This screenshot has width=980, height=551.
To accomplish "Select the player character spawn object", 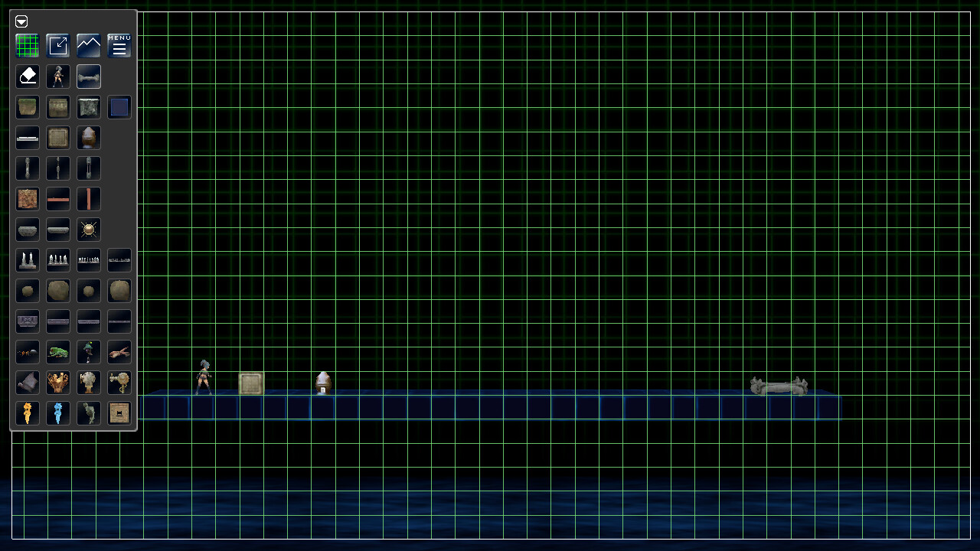I will [58, 76].
